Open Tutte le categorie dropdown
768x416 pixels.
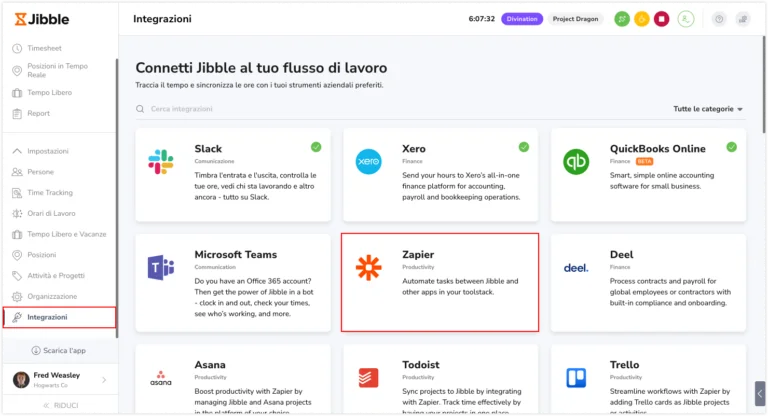pyautogui.click(x=708, y=109)
